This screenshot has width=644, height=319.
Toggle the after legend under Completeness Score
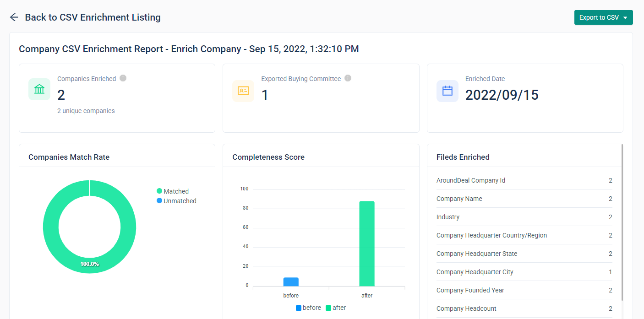pos(335,308)
